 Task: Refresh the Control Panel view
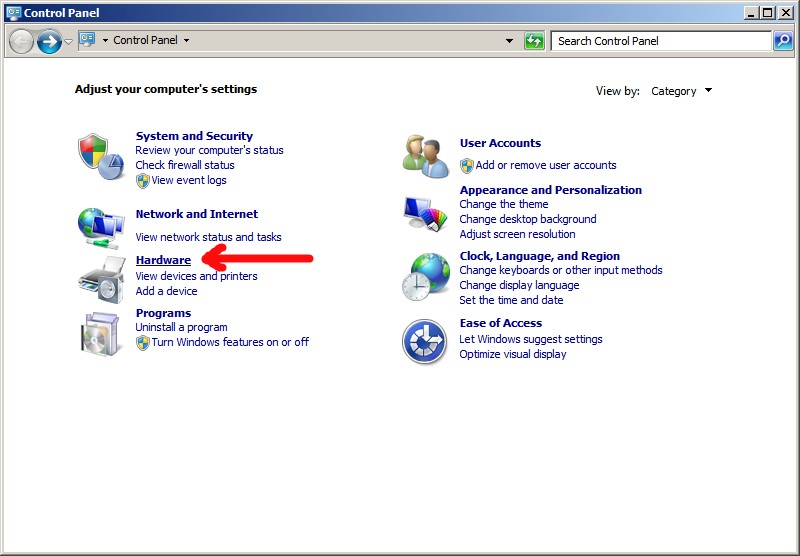[x=534, y=41]
